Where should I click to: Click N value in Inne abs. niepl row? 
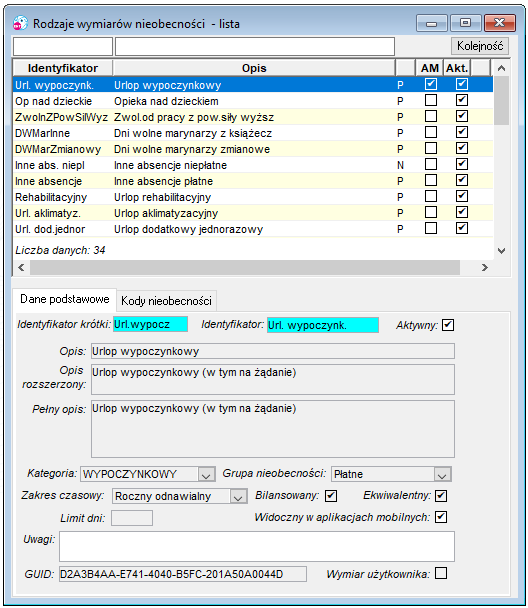(400, 165)
